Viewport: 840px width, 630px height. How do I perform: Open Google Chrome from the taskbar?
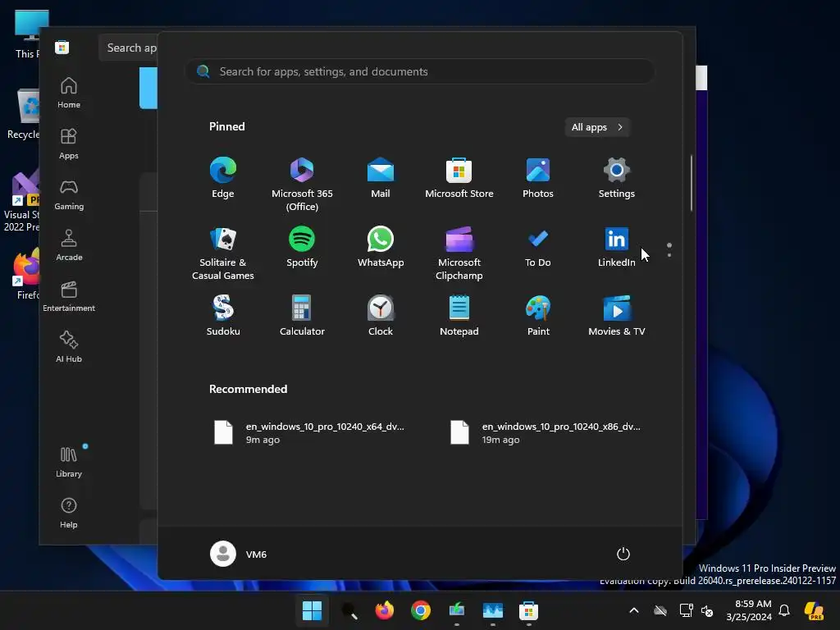[421, 610]
